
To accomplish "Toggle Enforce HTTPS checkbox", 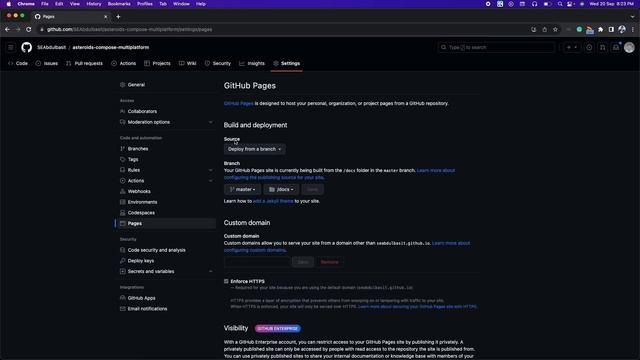I will click(x=226, y=281).
